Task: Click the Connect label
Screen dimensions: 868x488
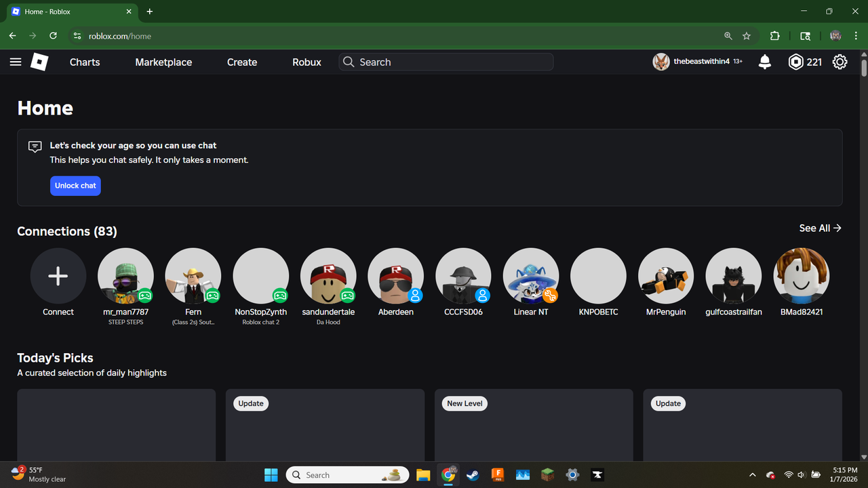Action: click(58, 312)
